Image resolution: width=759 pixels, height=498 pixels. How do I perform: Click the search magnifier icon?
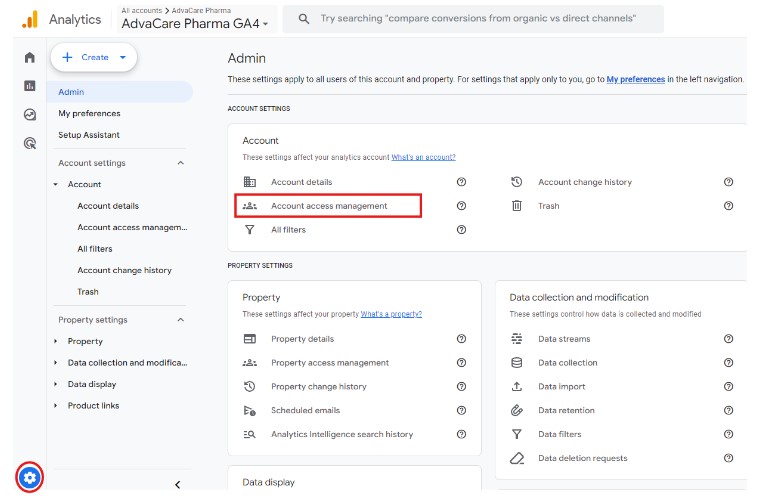[304, 19]
